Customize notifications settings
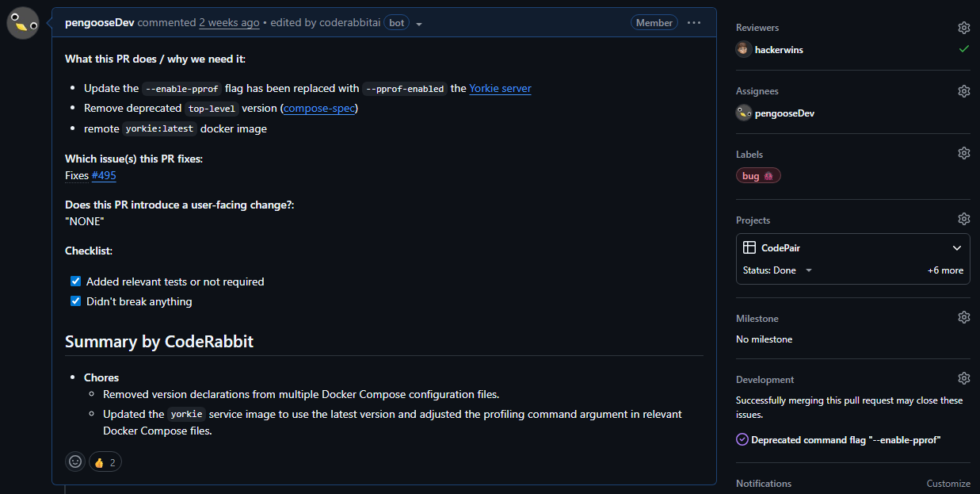The image size is (980, 494). click(x=948, y=484)
